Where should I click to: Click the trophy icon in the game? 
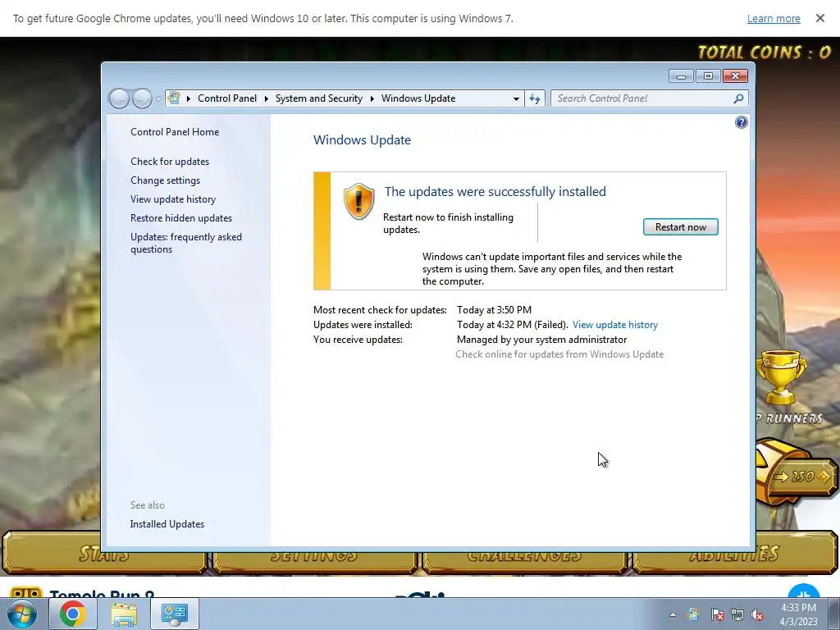781,378
